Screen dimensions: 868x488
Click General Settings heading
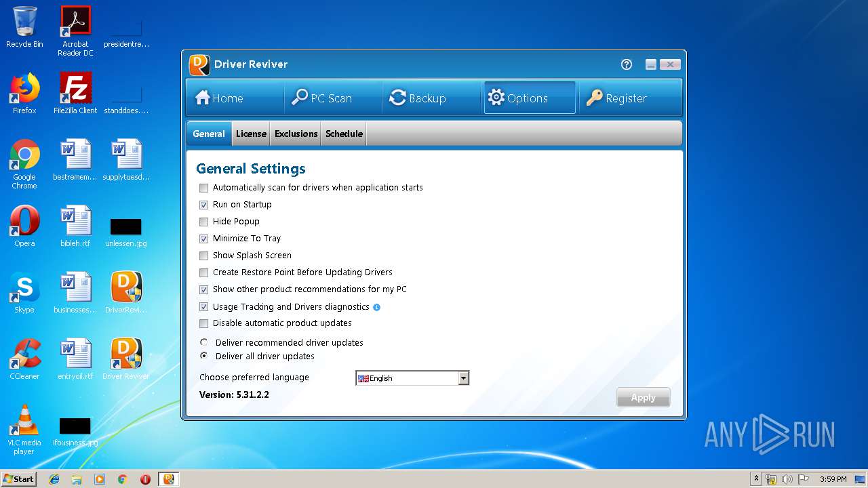pyautogui.click(x=251, y=169)
